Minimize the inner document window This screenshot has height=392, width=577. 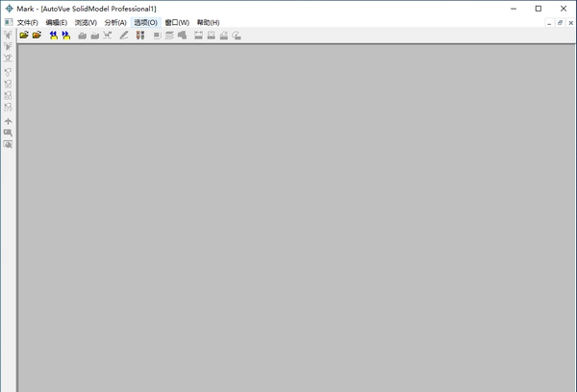[549, 23]
